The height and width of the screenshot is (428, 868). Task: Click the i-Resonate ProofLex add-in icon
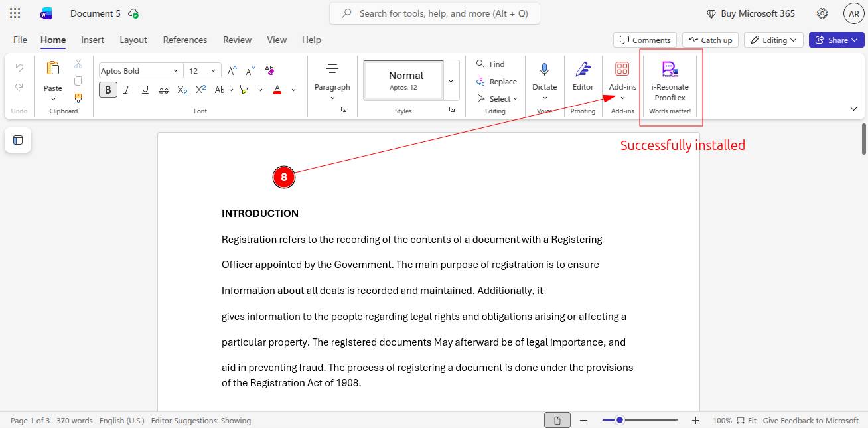(x=670, y=70)
